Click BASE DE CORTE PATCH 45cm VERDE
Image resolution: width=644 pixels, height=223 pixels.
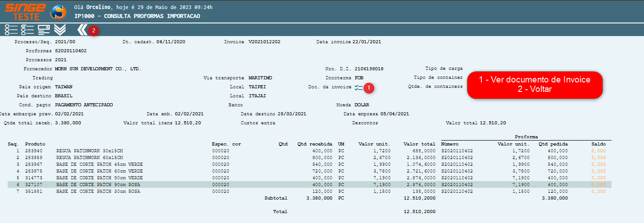tap(99, 164)
